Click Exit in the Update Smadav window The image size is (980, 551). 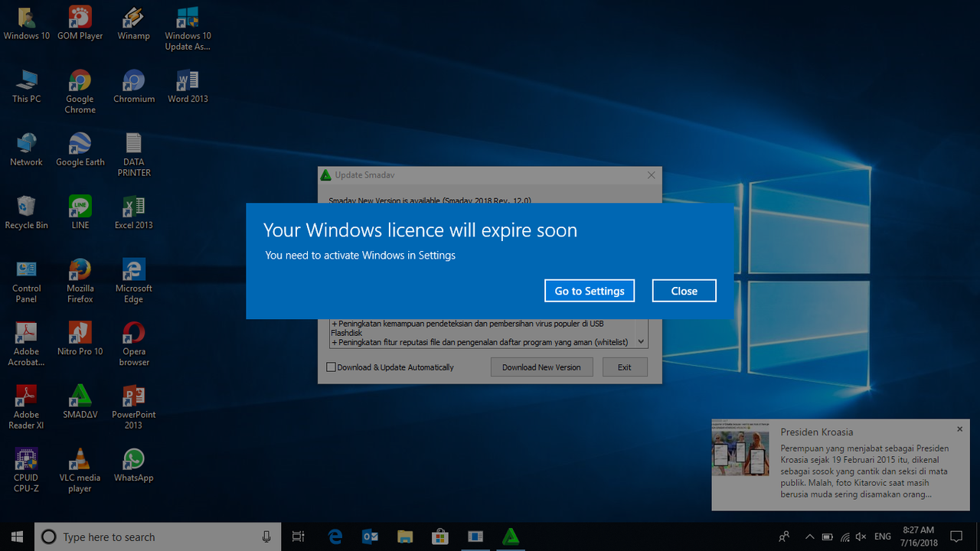[625, 367]
